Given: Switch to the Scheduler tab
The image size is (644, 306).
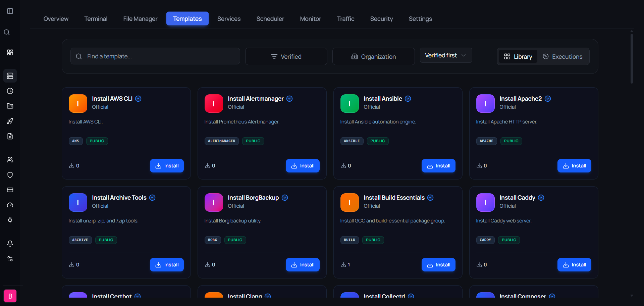Looking at the screenshot, I should pyautogui.click(x=270, y=19).
